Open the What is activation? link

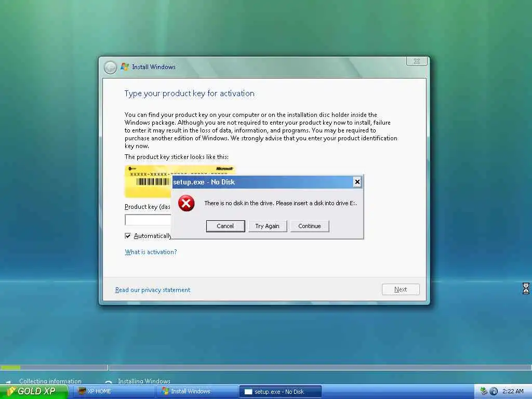151,252
